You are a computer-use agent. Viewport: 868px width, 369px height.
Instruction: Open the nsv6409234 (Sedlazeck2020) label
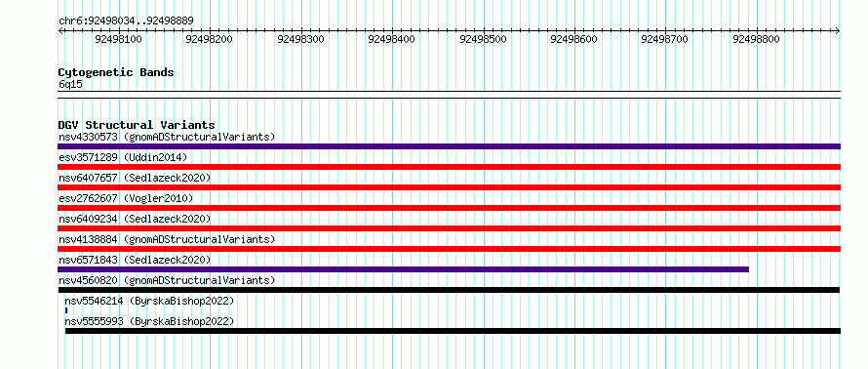tap(135, 219)
